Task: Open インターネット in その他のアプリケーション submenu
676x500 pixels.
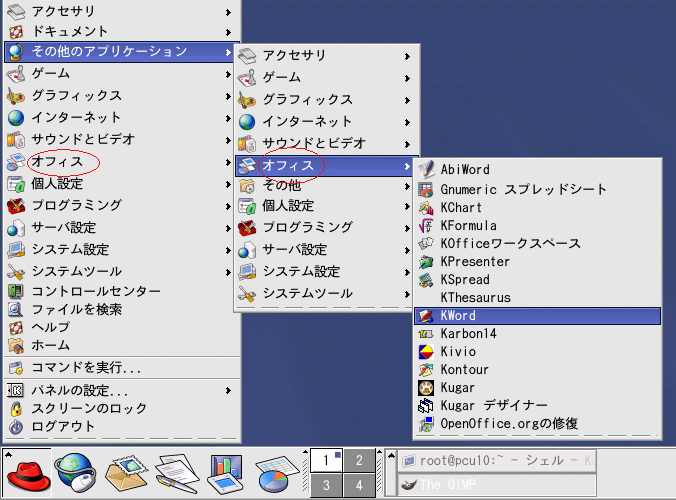Action: pyautogui.click(x=326, y=122)
